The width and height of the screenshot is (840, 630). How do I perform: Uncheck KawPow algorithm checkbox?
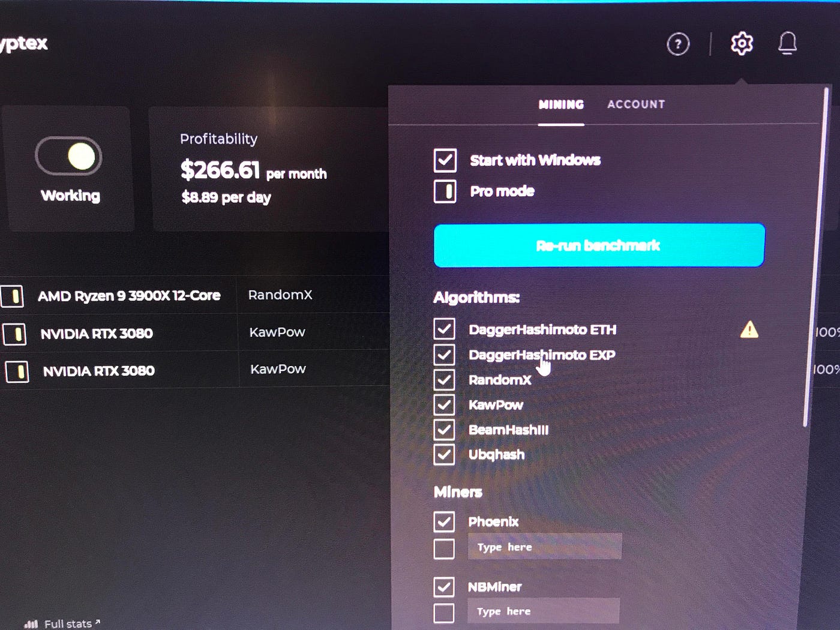(x=444, y=404)
